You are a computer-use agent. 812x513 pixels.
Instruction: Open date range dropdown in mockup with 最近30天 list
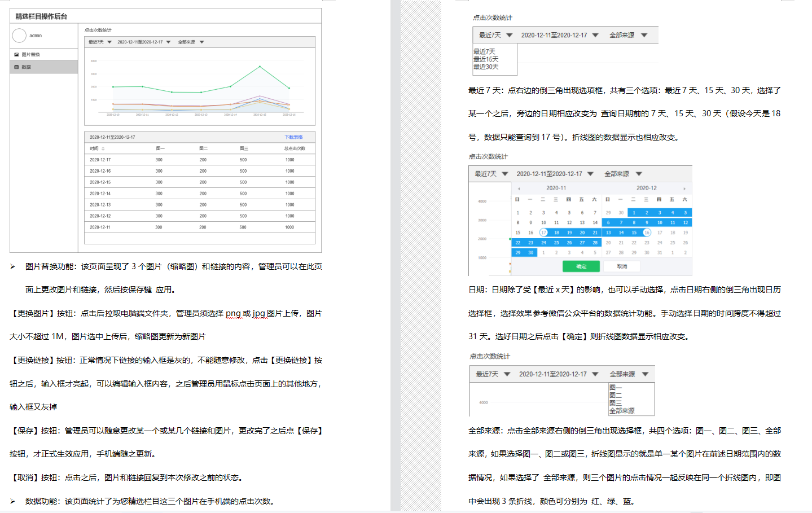point(595,35)
